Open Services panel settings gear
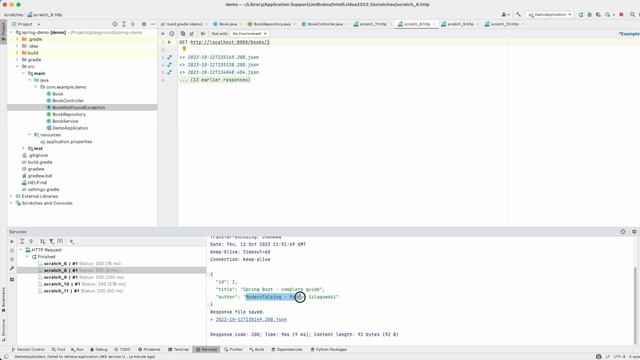 pyautogui.click(x=634, y=231)
